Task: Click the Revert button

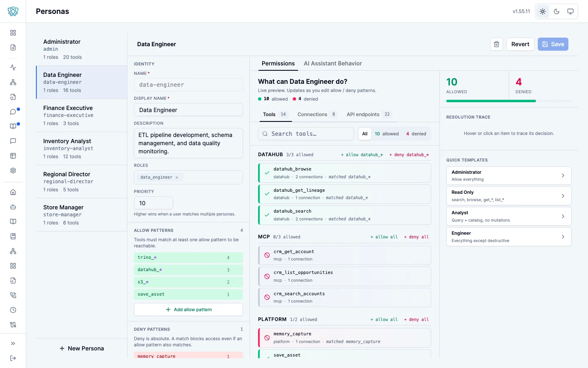Action: point(520,44)
